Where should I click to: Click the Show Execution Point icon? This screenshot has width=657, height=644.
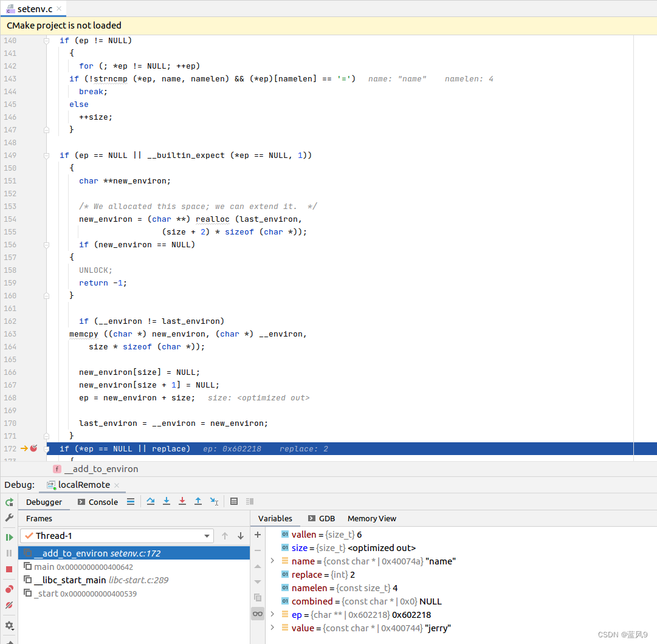point(131,502)
